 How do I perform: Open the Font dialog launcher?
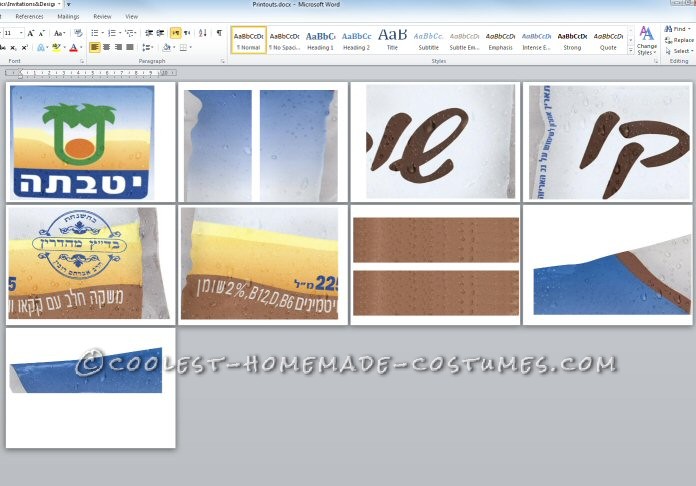[82, 61]
